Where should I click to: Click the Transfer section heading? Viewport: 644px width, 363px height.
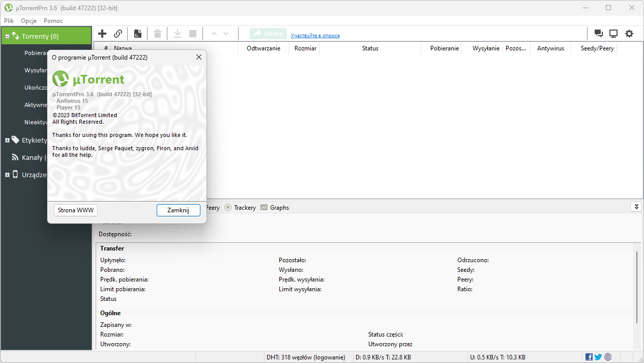(112, 248)
